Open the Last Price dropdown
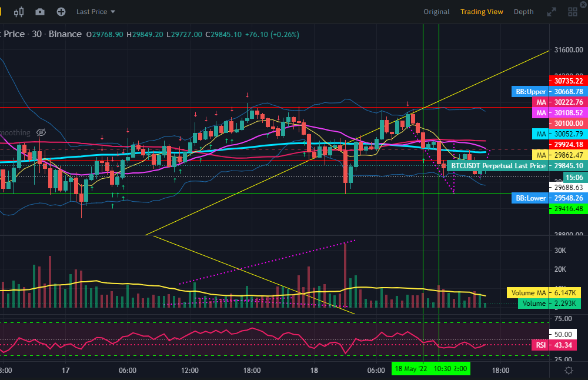Viewport: 588px width, 380px height. (96, 12)
